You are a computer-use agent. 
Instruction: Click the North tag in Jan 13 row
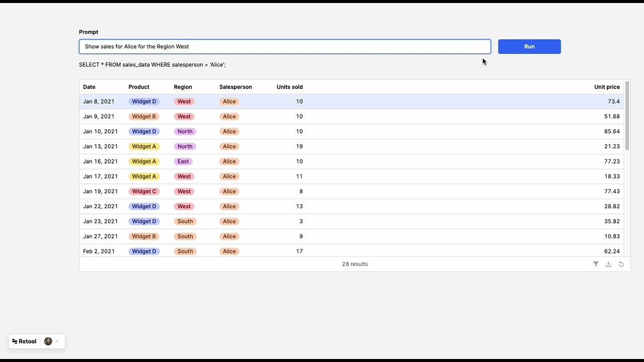click(x=185, y=146)
